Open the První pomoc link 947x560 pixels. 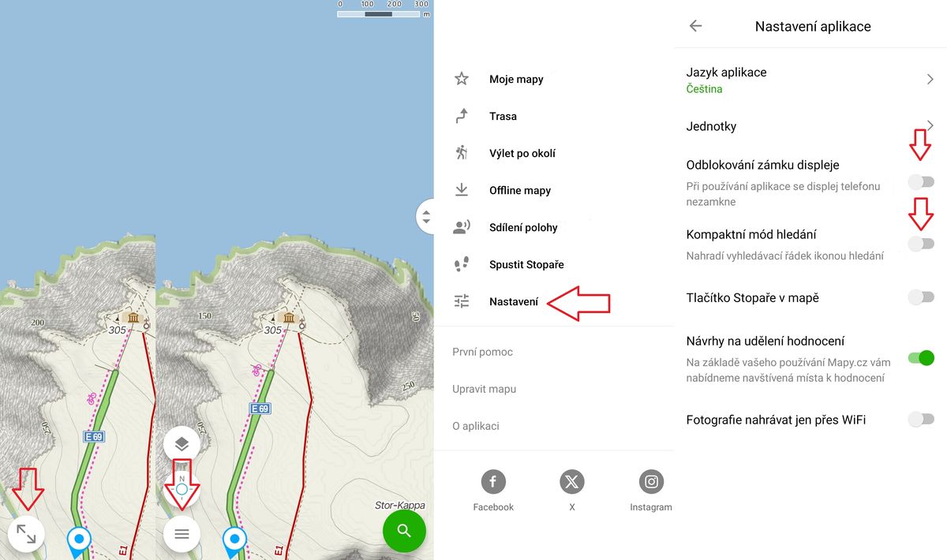pyautogui.click(x=482, y=352)
